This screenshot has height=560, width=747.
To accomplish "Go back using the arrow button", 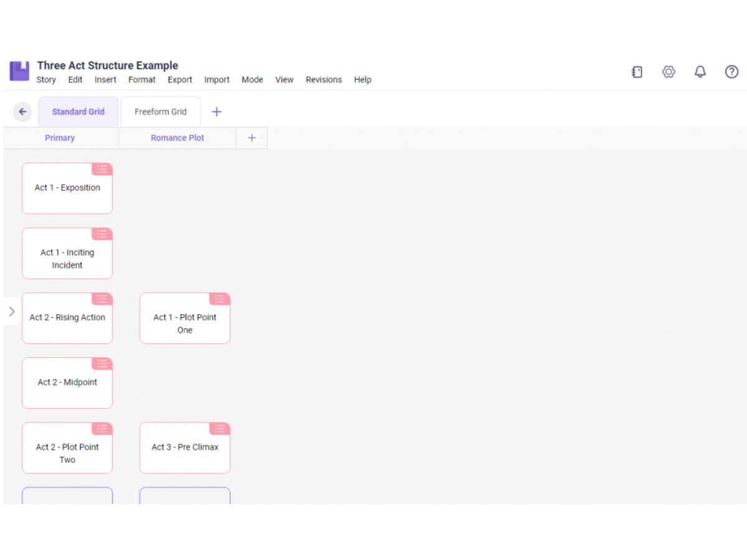I will pyautogui.click(x=22, y=112).
